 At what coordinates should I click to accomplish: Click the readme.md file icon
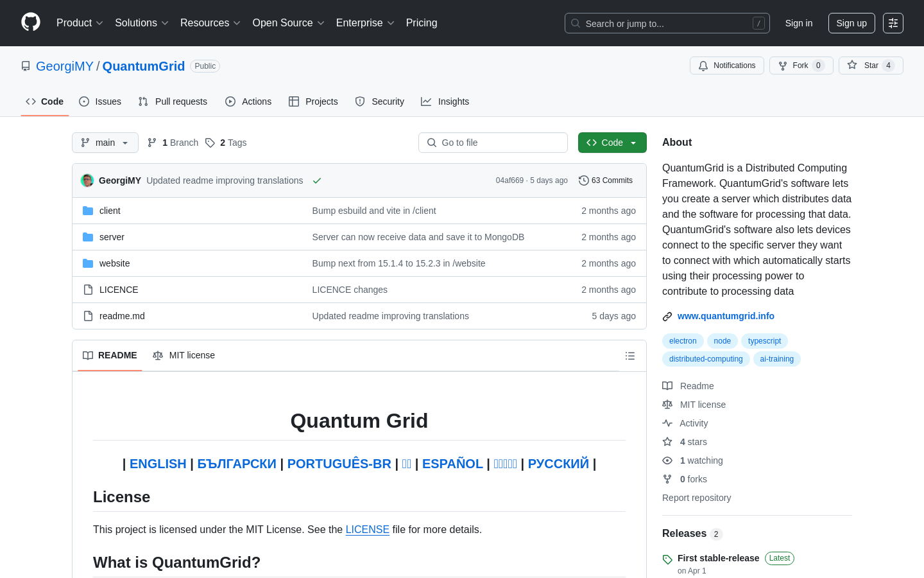click(x=88, y=316)
